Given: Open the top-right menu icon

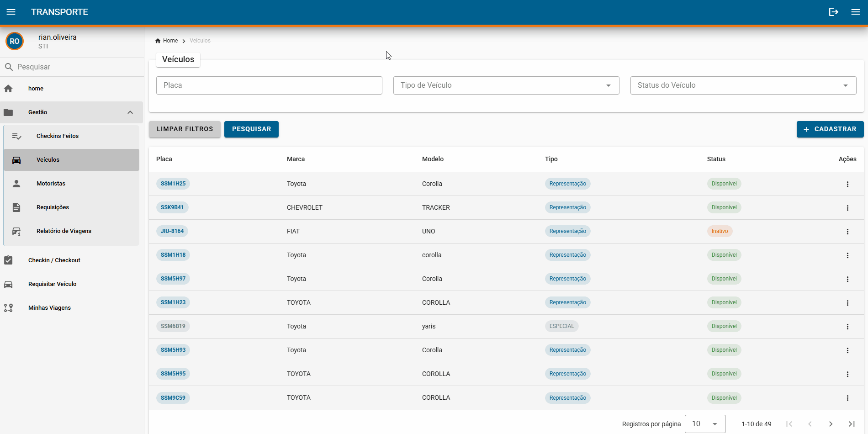Looking at the screenshot, I should click(x=856, y=12).
